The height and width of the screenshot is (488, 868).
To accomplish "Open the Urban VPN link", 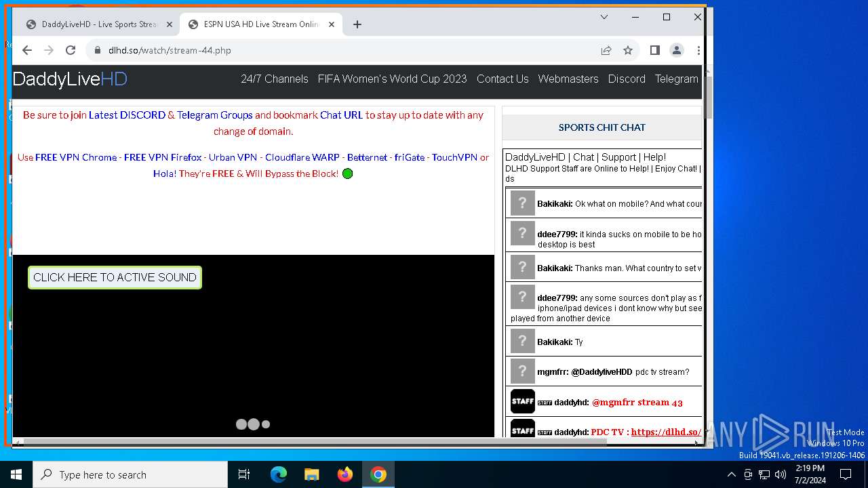I will [233, 157].
